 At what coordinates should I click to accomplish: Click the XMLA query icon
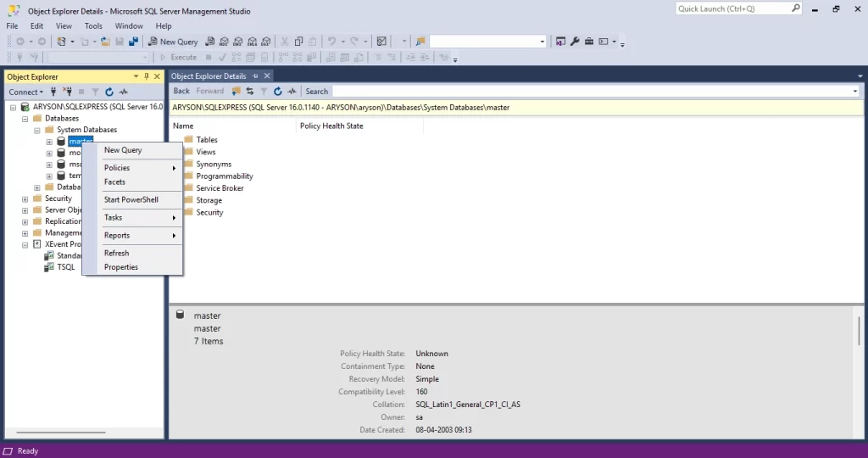252,42
